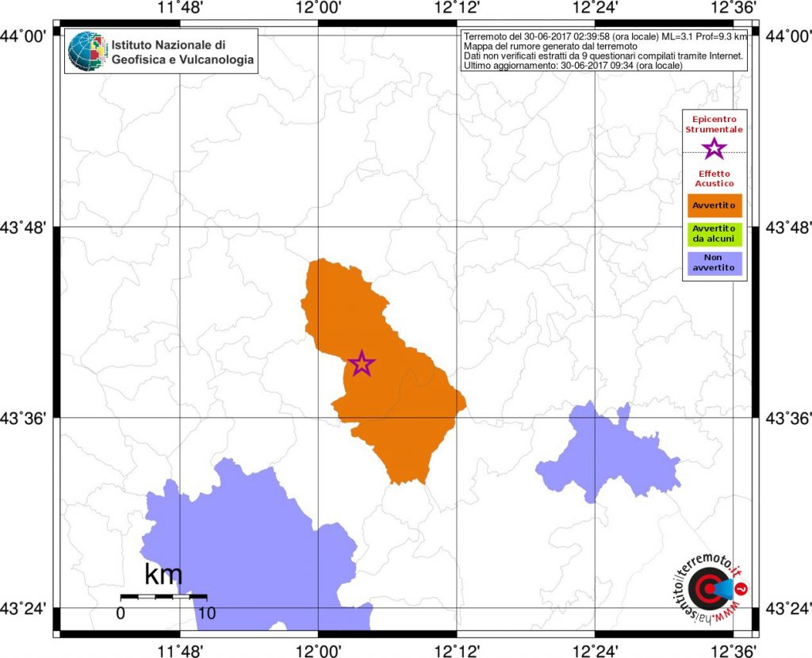Click the km scale bar
812x658 pixels.
tap(163, 596)
